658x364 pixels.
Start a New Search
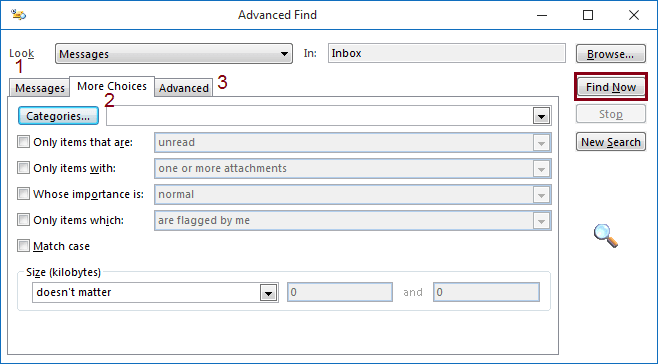coord(611,142)
